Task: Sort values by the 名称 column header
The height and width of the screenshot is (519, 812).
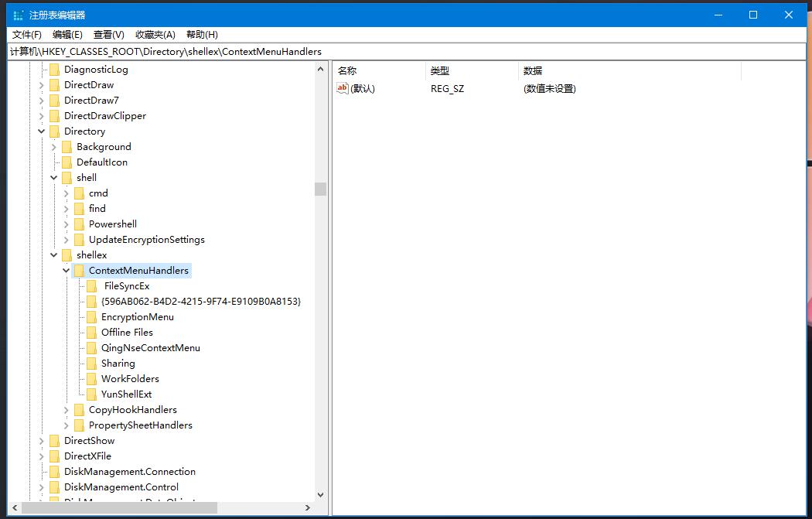Action: [379, 70]
